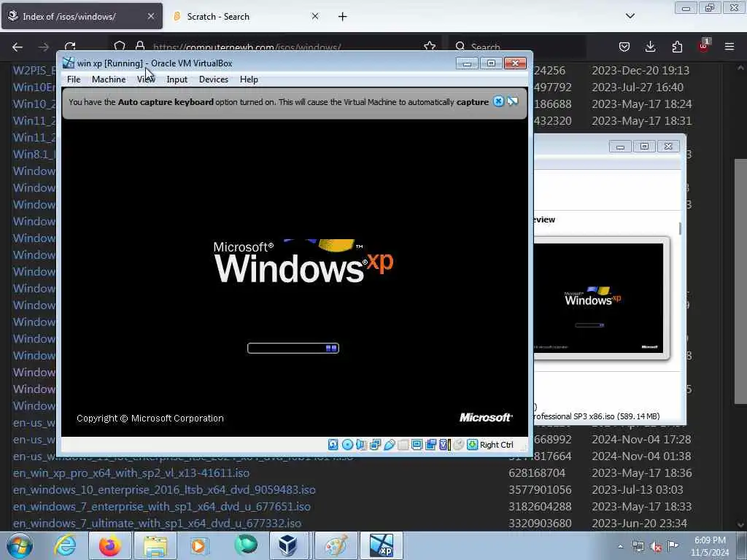747x560 pixels.
Task: Open the Machine menu in VirtualBox
Action: 109,79
